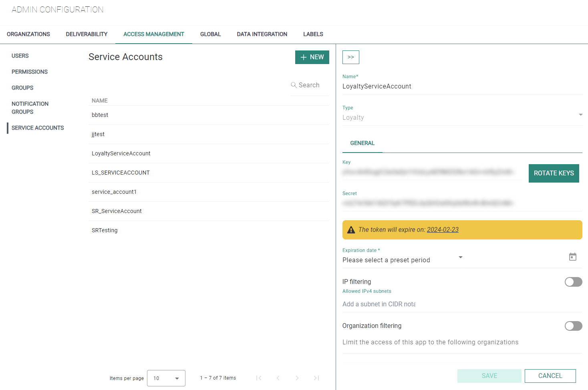
Task: Enable the IP filtering toggle
Action: (573, 282)
